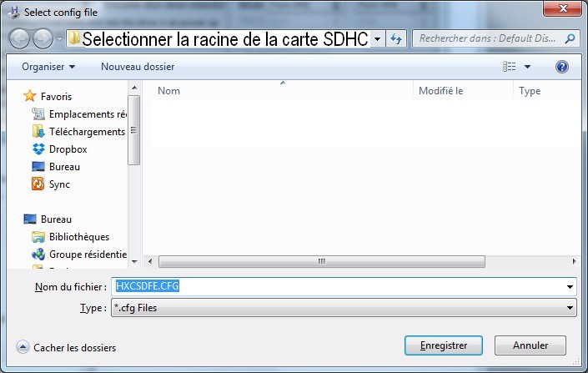588x373 pixels.
Task: Open Bibliothèques in navigation tree
Action: coord(79,237)
